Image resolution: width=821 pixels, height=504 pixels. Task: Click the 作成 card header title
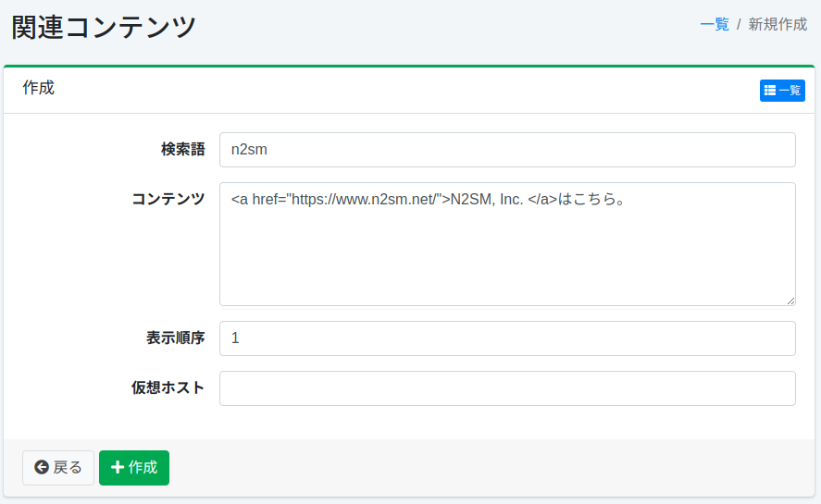(x=38, y=89)
